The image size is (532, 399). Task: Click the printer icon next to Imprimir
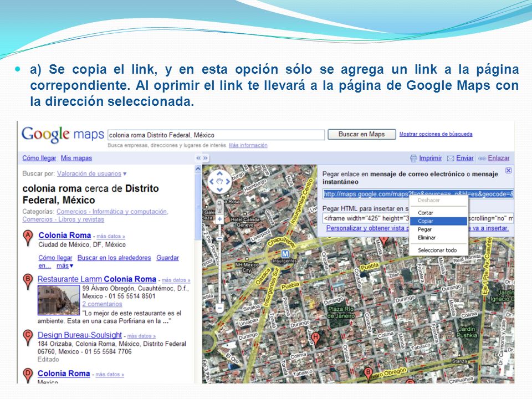pos(413,158)
